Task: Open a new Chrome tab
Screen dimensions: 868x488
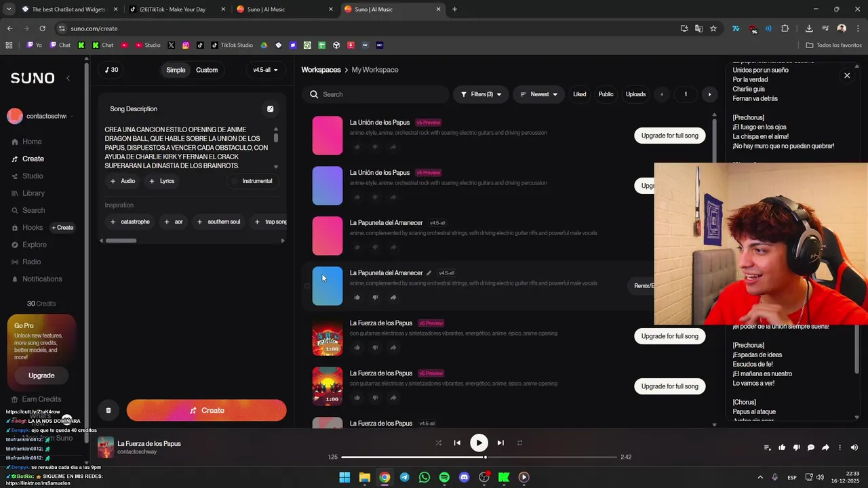Action: pos(454,9)
